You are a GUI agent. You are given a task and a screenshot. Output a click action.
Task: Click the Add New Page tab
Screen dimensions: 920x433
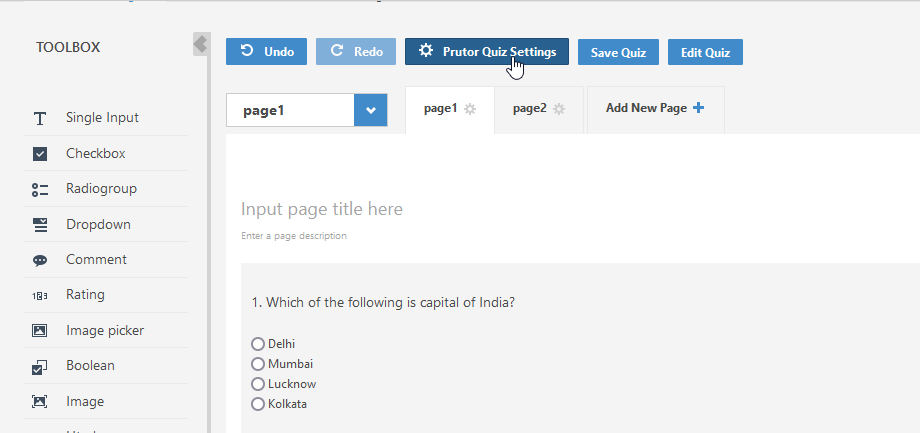point(654,109)
